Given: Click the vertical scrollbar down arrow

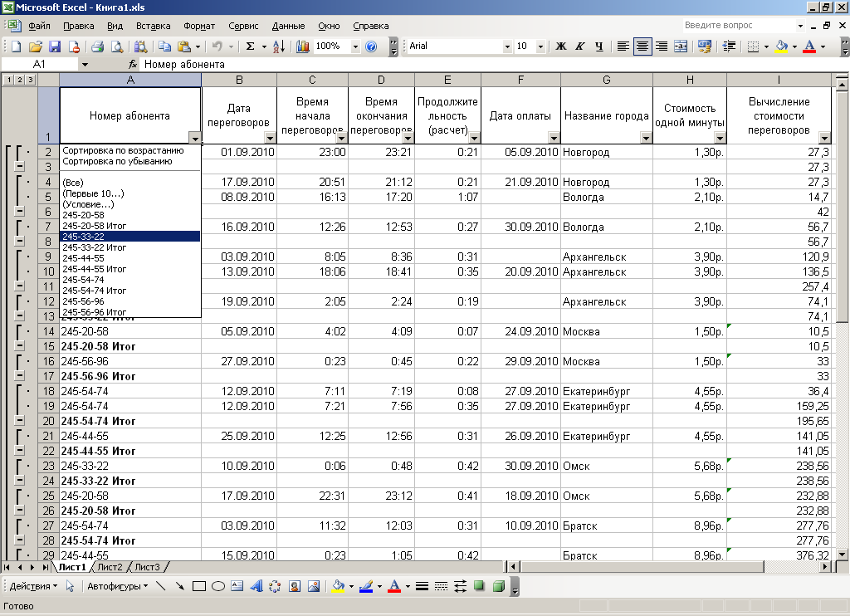Looking at the screenshot, I should click(x=842, y=555).
